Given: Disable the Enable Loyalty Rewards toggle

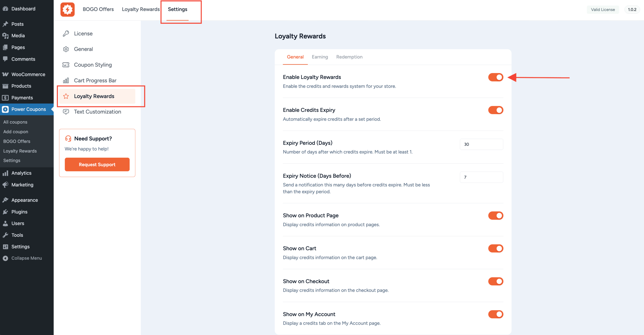Looking at the screenshot, I should pos(496,77).
